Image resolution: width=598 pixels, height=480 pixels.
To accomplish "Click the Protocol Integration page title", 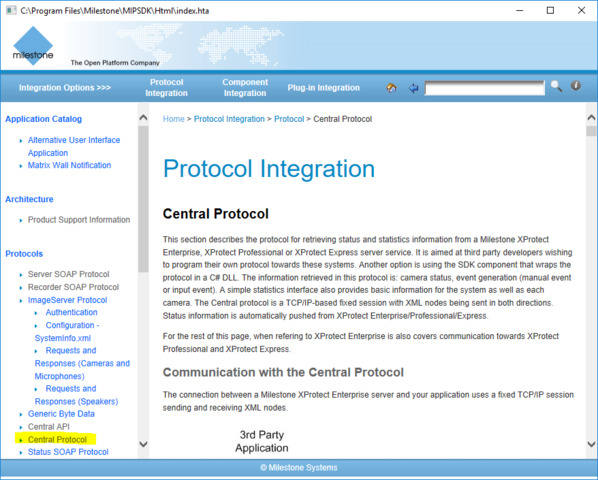I will tap(269, 169).
